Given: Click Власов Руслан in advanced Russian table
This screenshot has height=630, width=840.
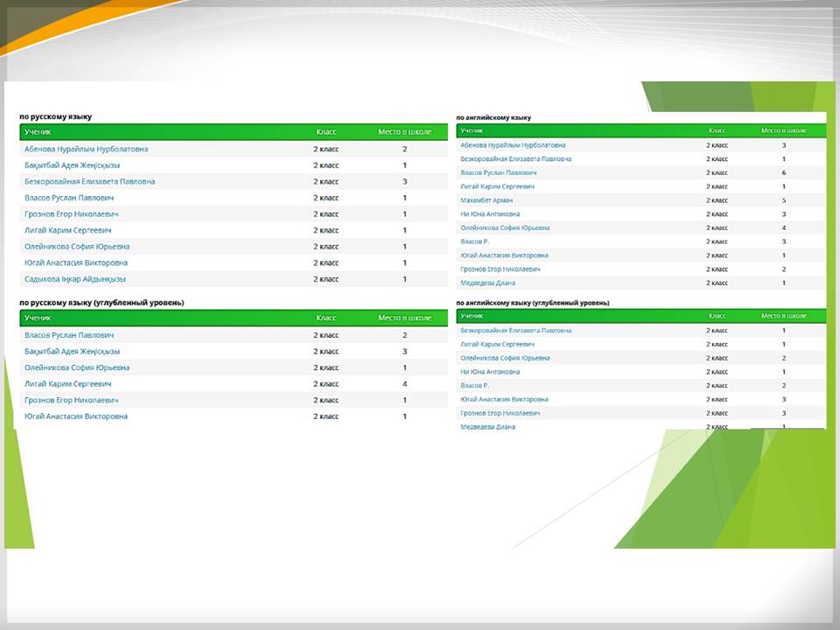Looking at the screenshot, I should point(69,335).
